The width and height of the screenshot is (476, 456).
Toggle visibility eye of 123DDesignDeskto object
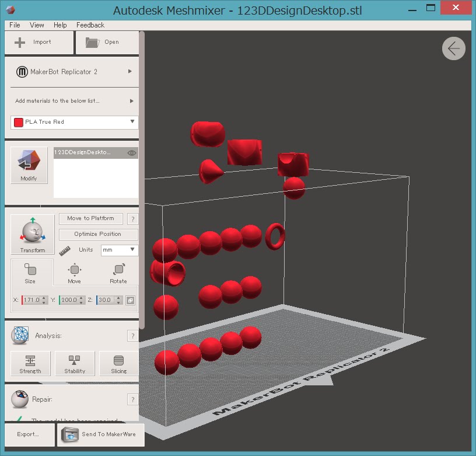(132, 153)
